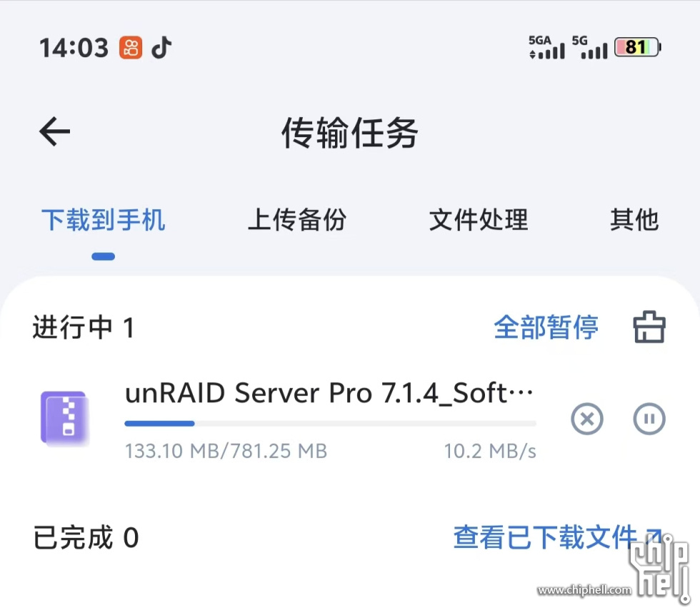Tap the battery indicator showing 81
Screen dimensions: 700x615
pyautogui.click(x=637, y=47)
